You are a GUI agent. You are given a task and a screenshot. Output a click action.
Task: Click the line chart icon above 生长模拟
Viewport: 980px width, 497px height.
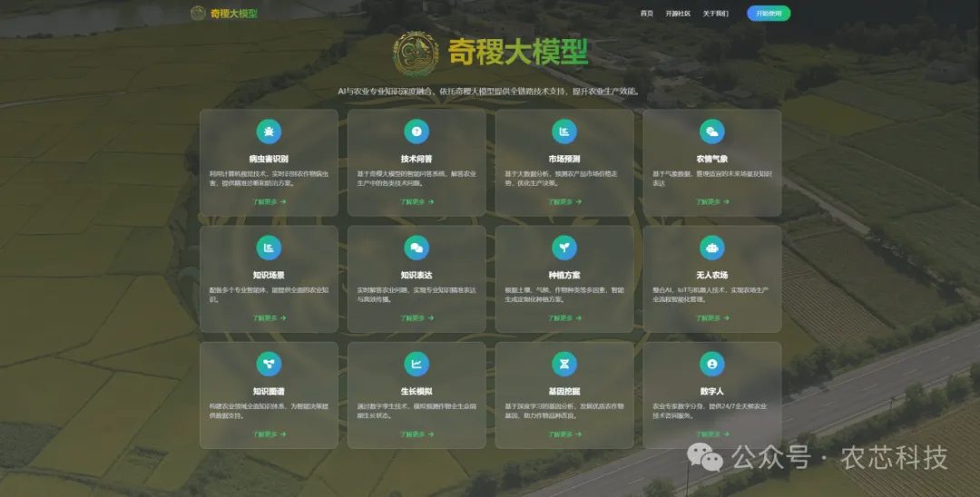[416, 364]
